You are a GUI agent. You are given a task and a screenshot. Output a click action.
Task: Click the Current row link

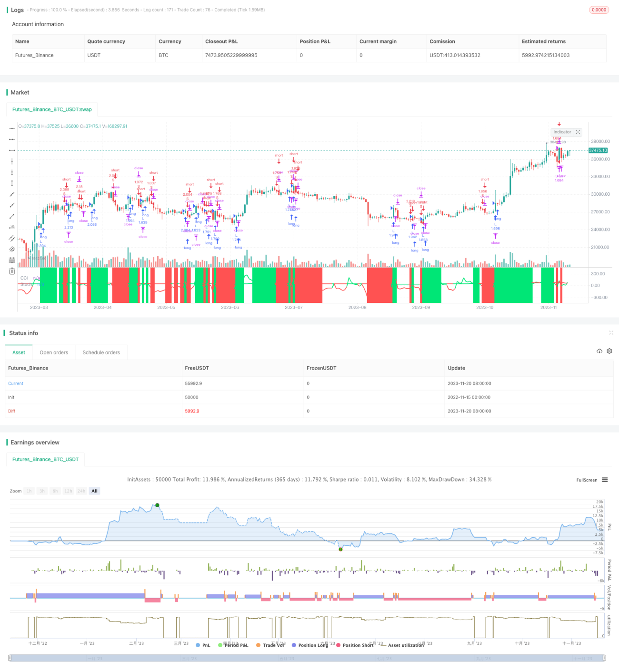point(16,383)
